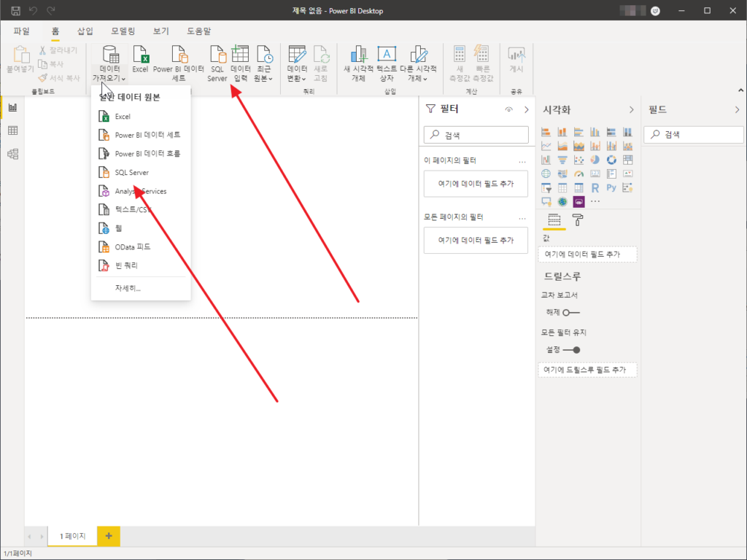Open the 데이터 입력 dropdown

(x=241, y=62)
